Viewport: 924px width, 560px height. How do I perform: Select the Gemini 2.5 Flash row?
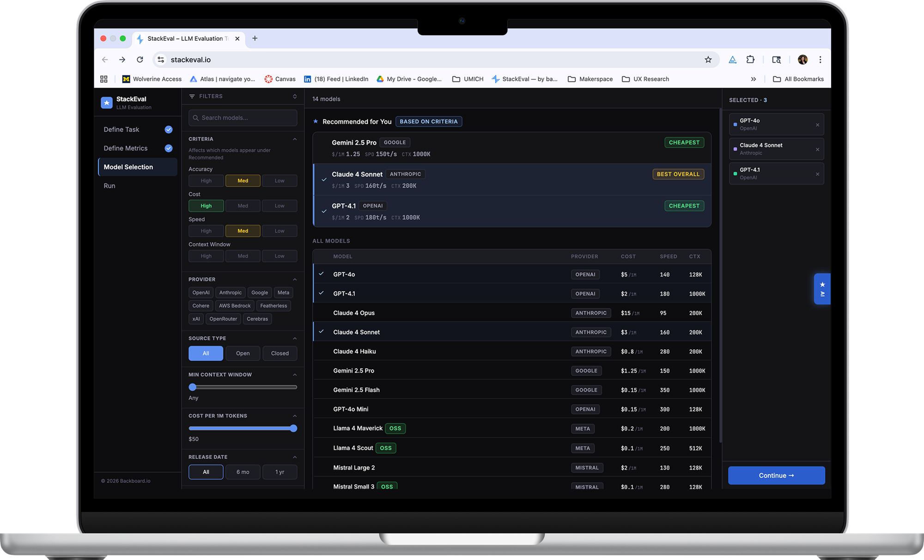pos(512,390)
